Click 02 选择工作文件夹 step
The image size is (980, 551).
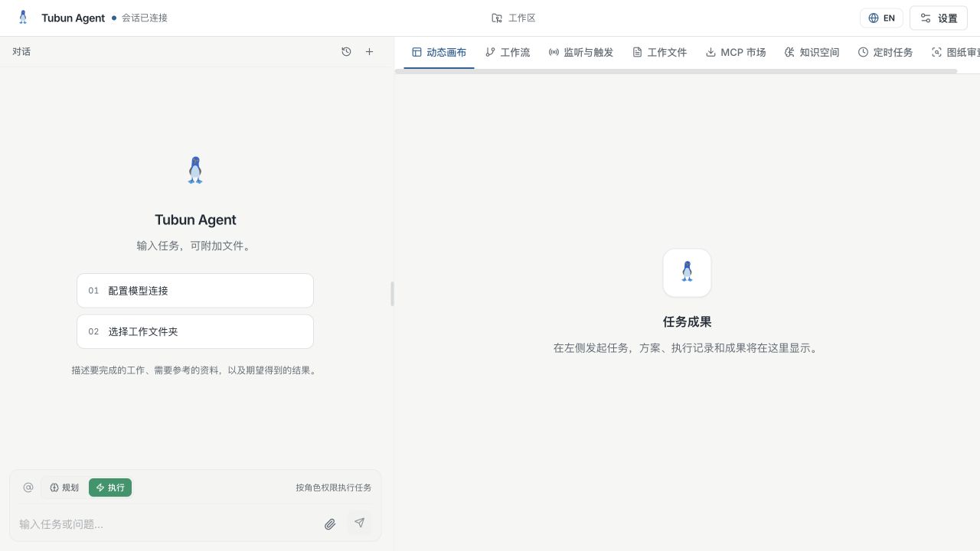click(x=195, y=332)
